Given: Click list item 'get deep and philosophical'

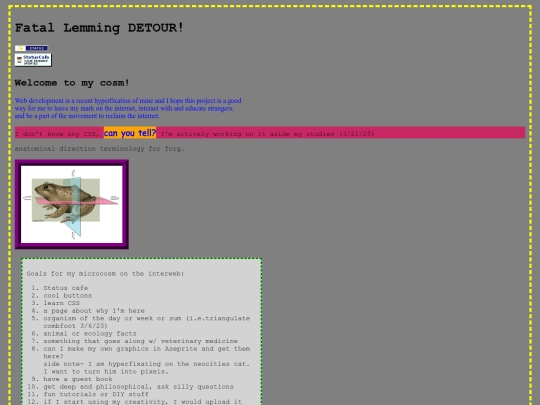Looking at the screenshot, I should click(138, 386).
